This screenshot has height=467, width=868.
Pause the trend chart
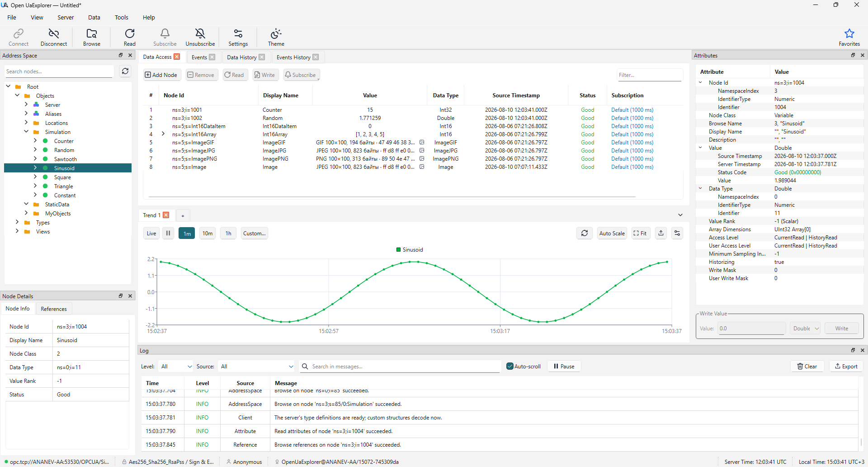coord(168,233)
